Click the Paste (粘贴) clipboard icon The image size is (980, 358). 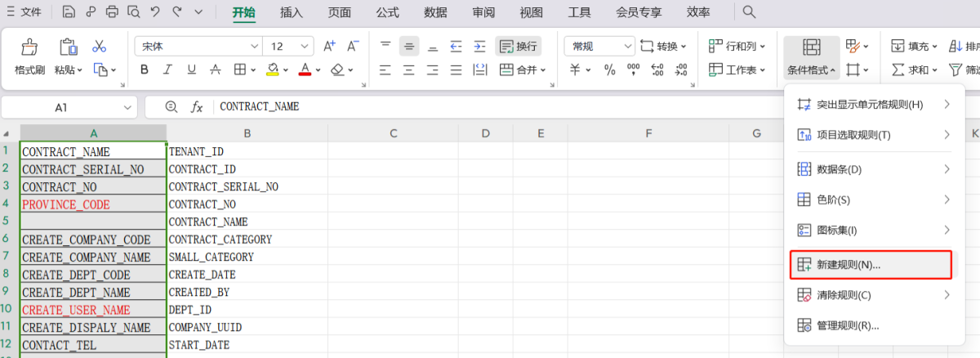[x=69, y=47]
